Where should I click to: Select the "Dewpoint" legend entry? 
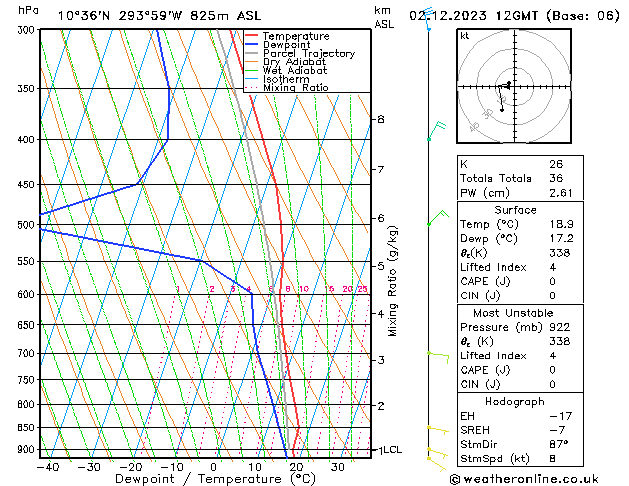(x=286, y=45)
